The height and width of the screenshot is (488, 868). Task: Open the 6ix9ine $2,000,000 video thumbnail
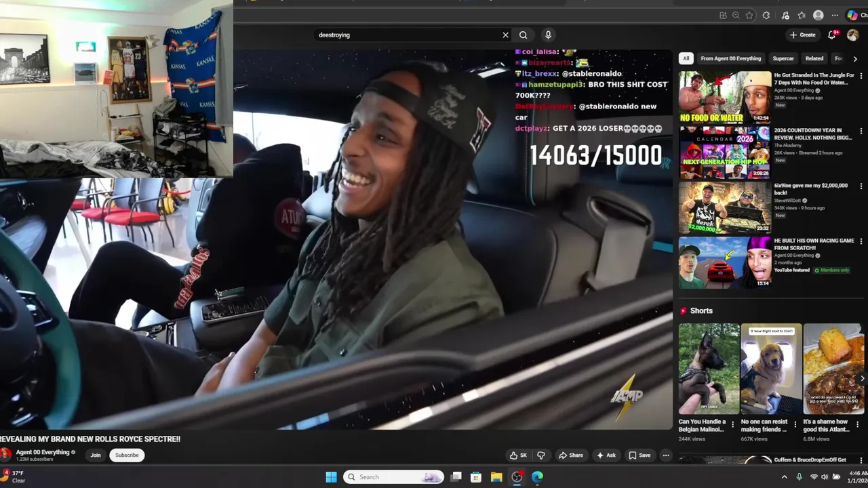click(725, 207)
